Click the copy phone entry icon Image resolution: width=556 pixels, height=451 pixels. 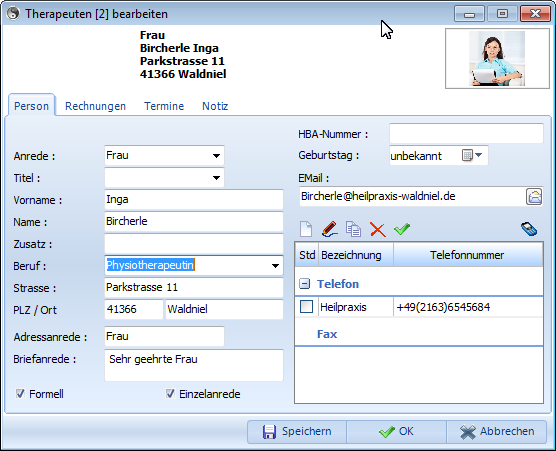pos(353,229)
